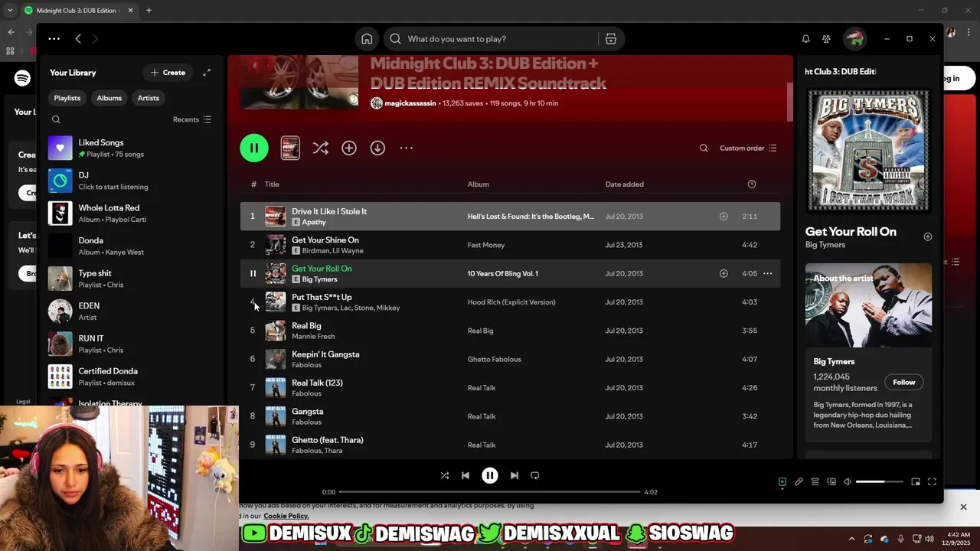Open the Miniplayer icon

tap(916, 481)
